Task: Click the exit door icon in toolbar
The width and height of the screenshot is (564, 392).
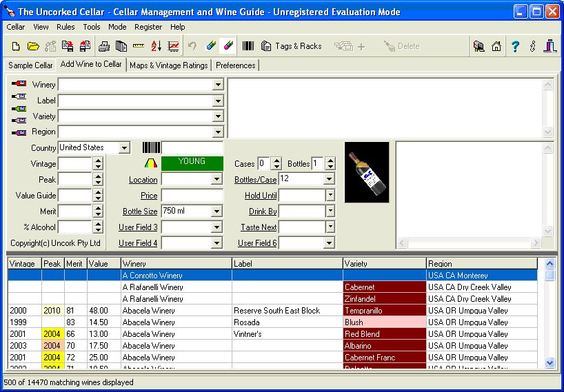Action: click(x=550, y=46)
